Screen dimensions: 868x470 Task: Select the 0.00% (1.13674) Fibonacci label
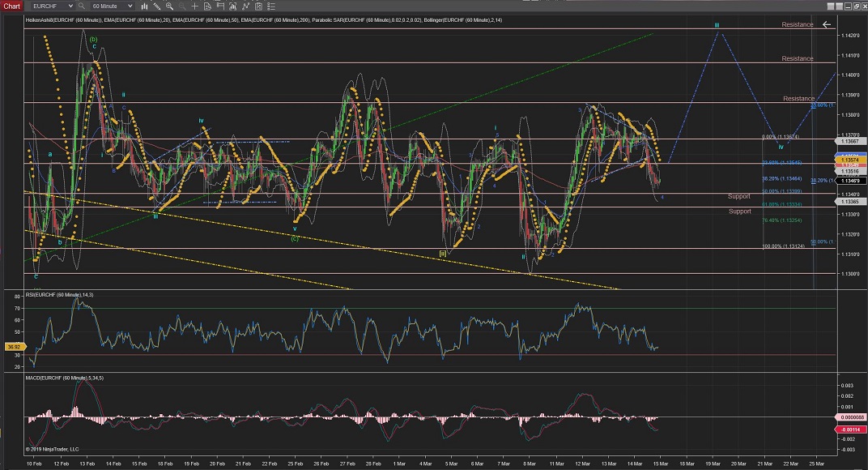tap(780, 137)
